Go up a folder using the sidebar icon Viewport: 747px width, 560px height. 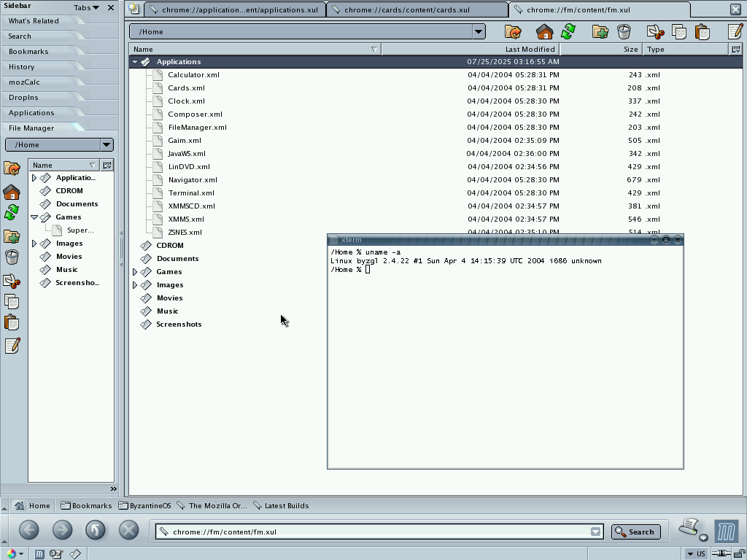tap(12, 168)
